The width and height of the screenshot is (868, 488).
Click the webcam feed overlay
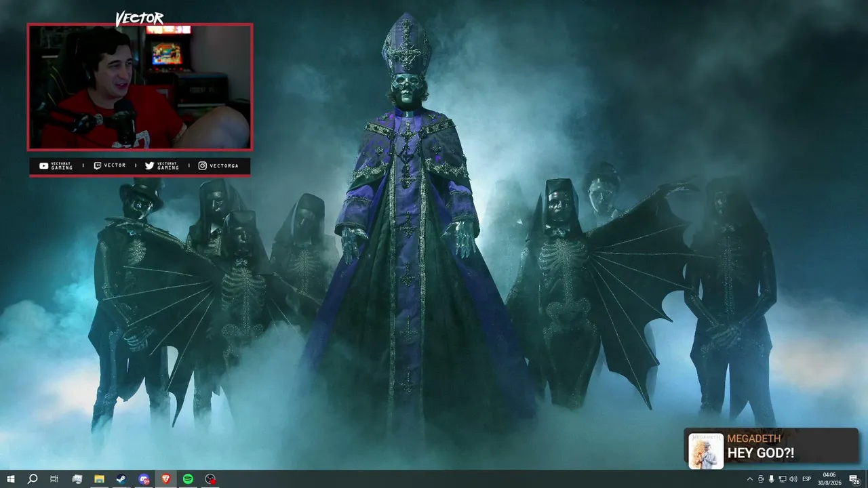point(140,87)
